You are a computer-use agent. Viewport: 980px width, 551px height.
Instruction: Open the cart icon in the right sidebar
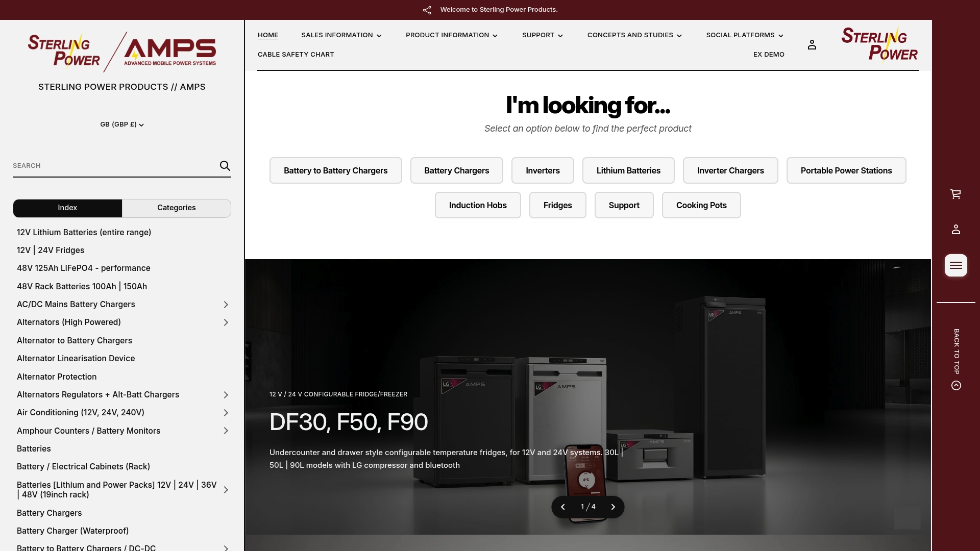point(956,194)
